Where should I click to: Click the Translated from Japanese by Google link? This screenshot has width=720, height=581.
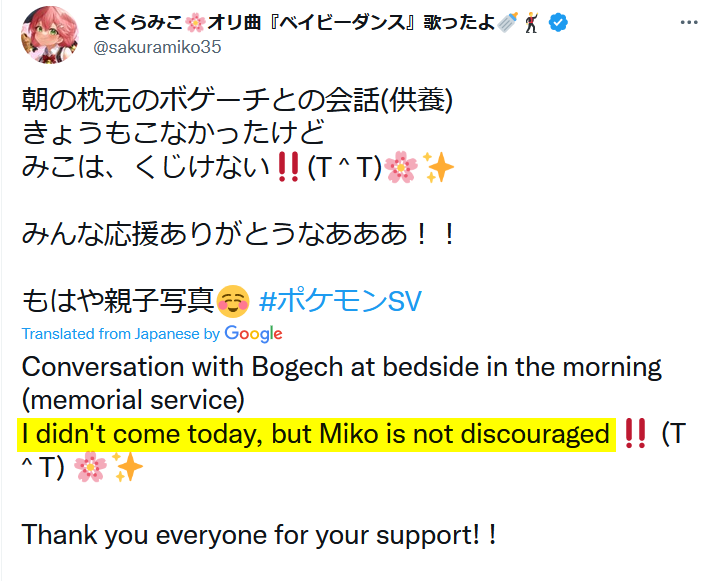[x=152, y=333]
